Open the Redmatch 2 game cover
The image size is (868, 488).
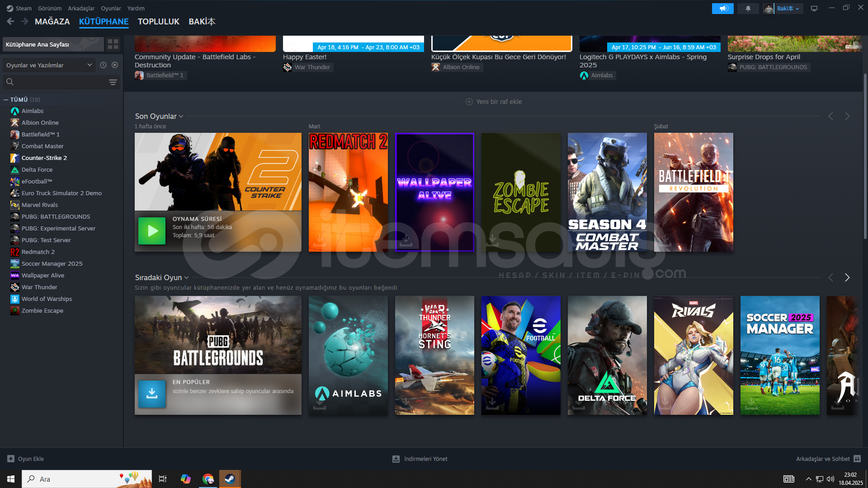348,192
